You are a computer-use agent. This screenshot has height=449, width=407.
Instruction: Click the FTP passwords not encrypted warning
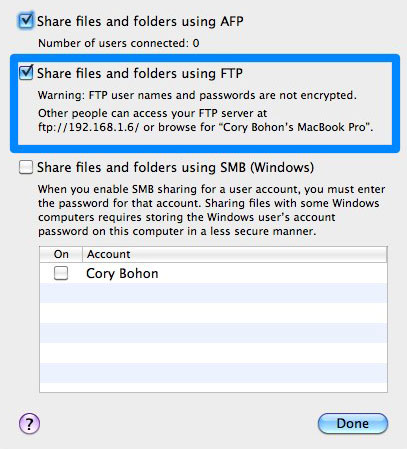point(197,95)
